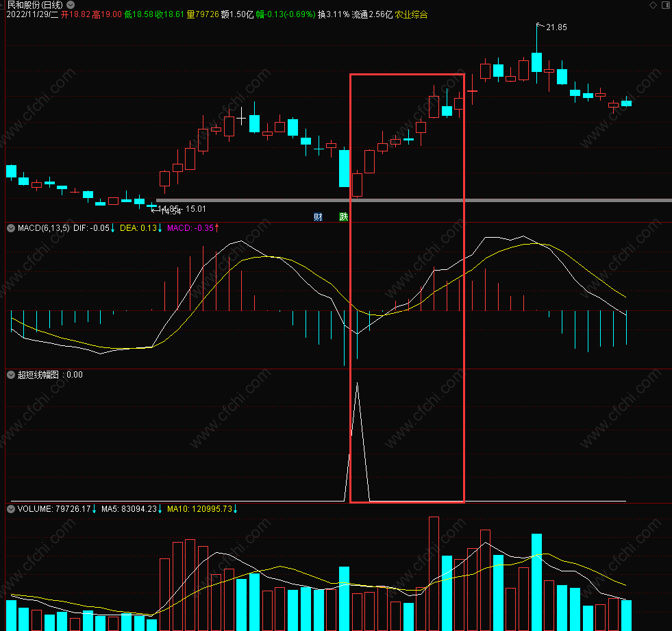Viewport: 672px width, 631px height.
Task: Click the green 跌 marker icon
Action: pyautogui.click(x=344, y=217)
